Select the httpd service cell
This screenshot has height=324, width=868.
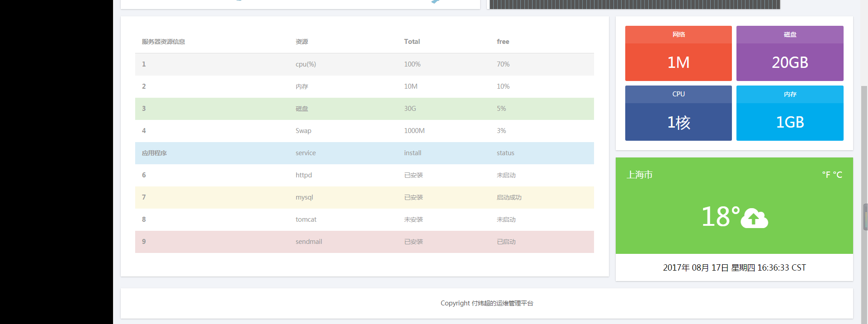[304, 175]
